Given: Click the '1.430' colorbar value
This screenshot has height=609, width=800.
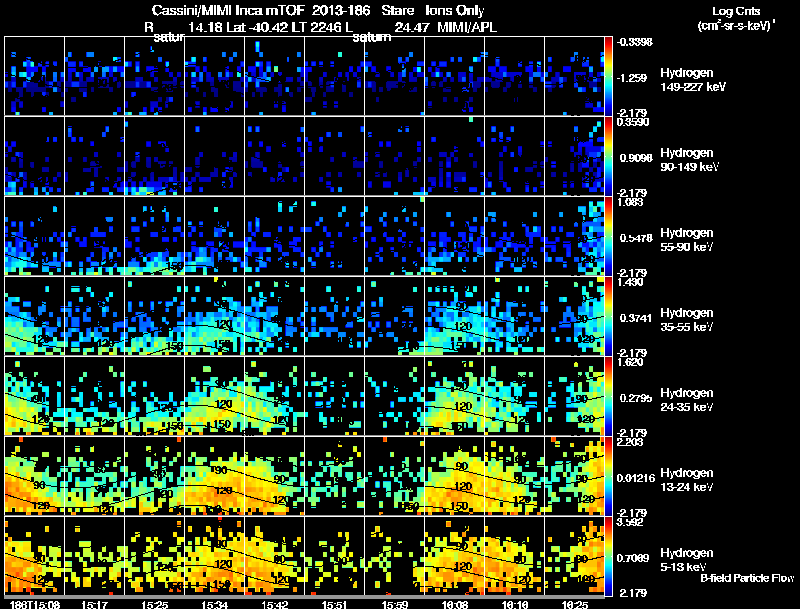Looking at the screenshot, I should tap(630, 282).
